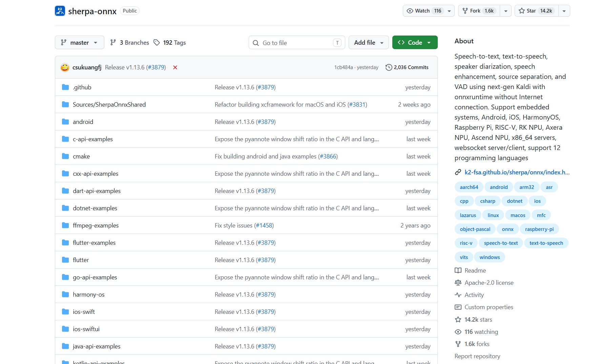Click the failed status X icon on latest commit

click(x=175, y=67)
